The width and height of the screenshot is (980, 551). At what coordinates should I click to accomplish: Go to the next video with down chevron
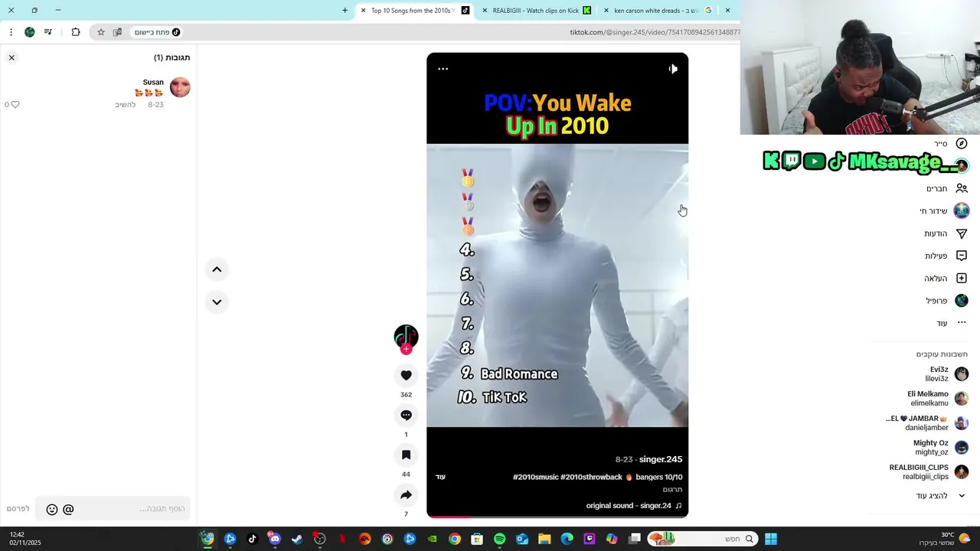217,302
